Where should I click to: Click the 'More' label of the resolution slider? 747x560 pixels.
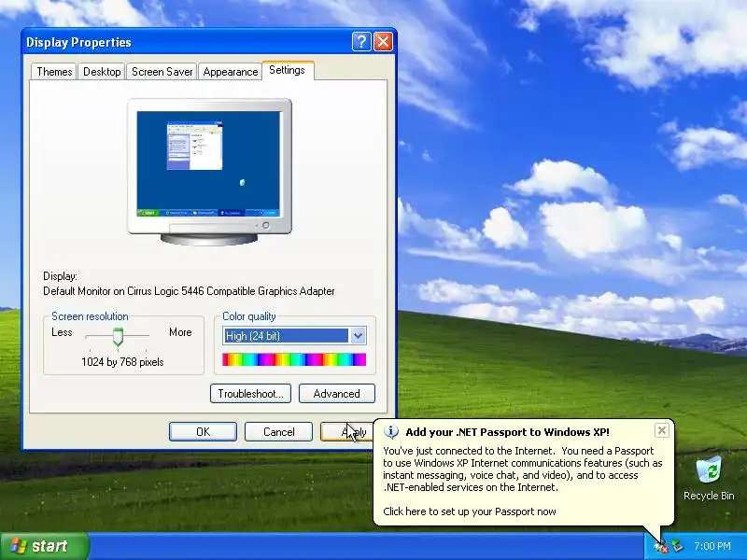180,332
